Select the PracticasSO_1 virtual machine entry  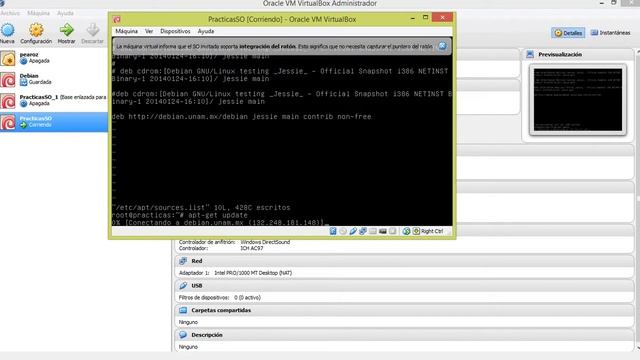54,101
